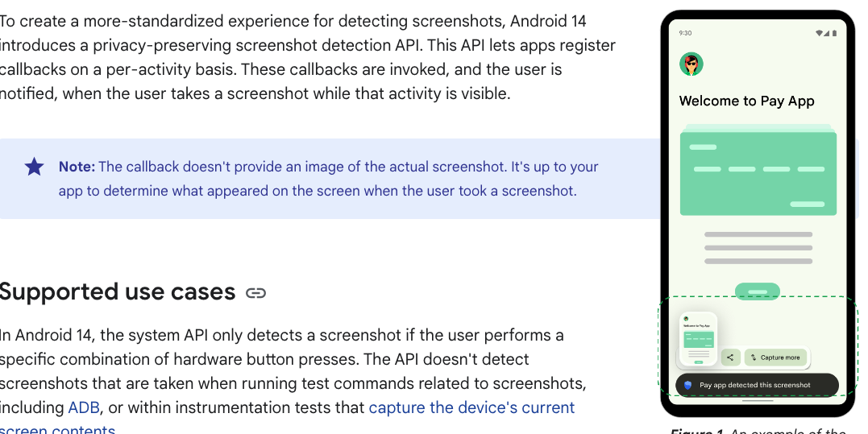Viewport: 868px width, 434px height.
Task: Copy the Supported use cases anchor link
Action: [x=255, y=292]
